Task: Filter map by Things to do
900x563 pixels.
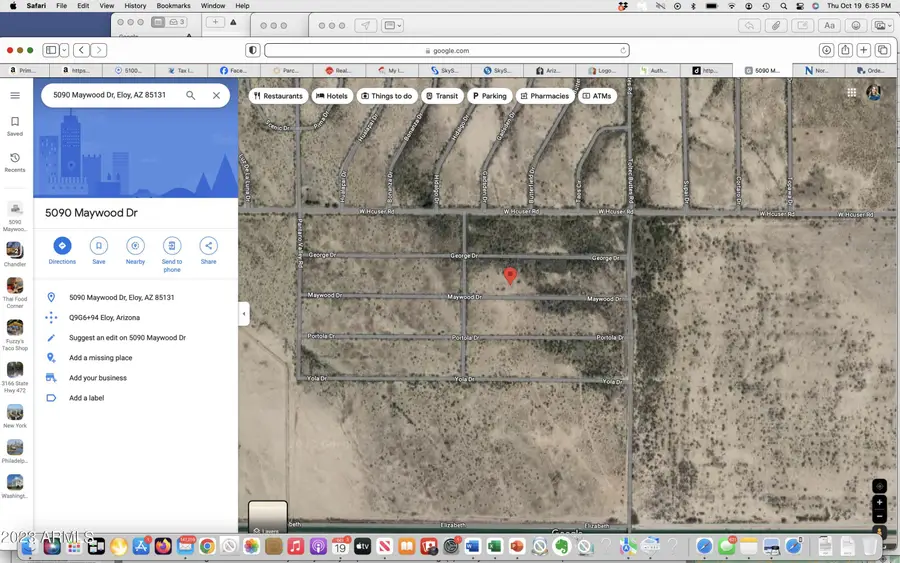Action: [x=387, y=96]
